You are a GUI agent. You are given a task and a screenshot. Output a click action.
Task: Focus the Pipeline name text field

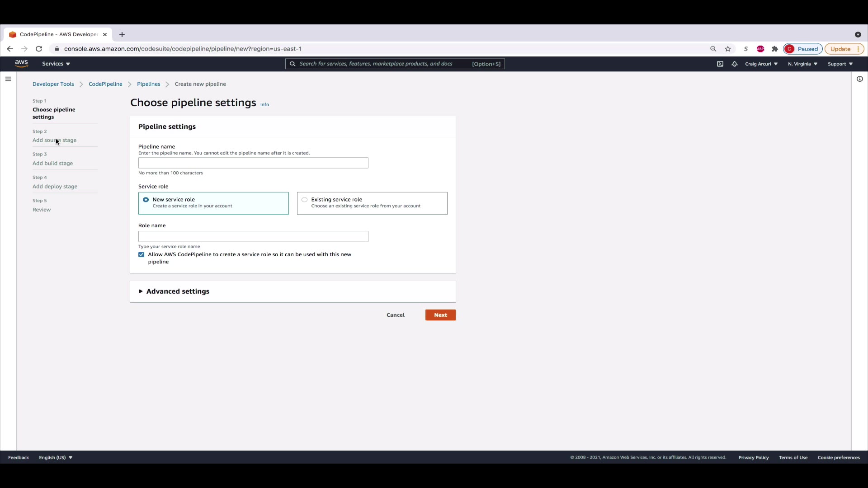[253, 163]
